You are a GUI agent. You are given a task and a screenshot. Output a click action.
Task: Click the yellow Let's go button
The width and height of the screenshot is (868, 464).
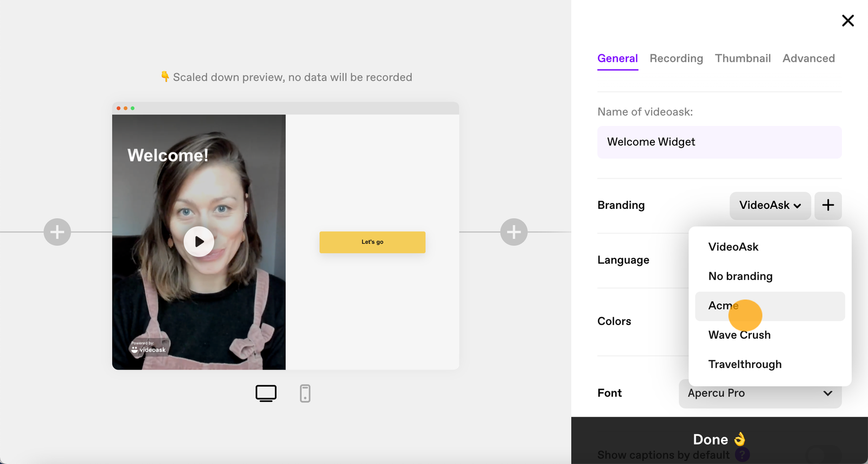tap(372, 242)
